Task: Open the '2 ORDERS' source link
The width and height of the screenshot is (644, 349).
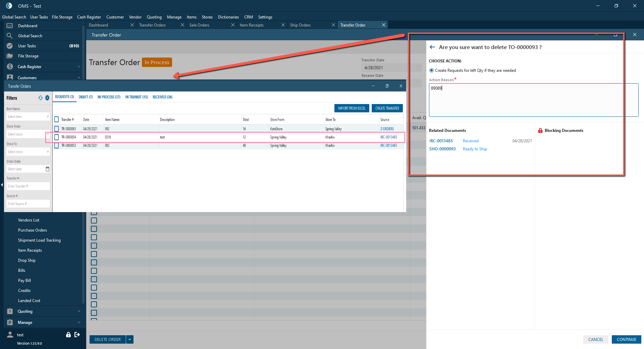Action: pos(387,129)
